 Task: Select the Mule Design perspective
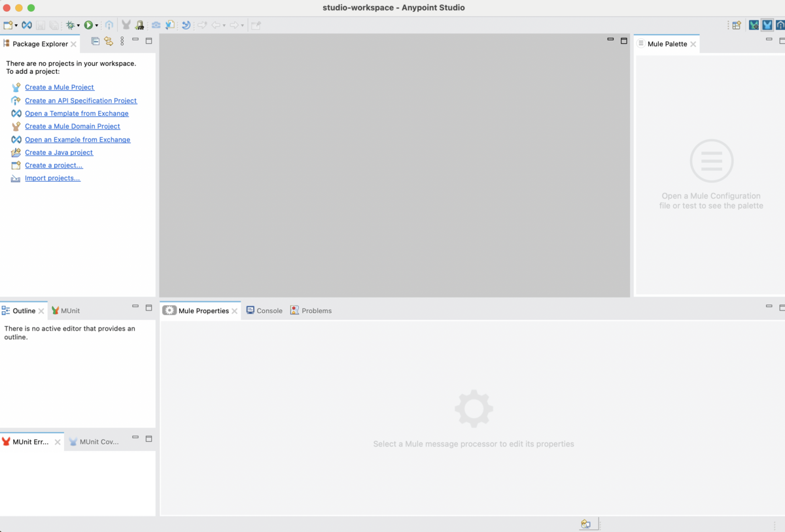767,25
